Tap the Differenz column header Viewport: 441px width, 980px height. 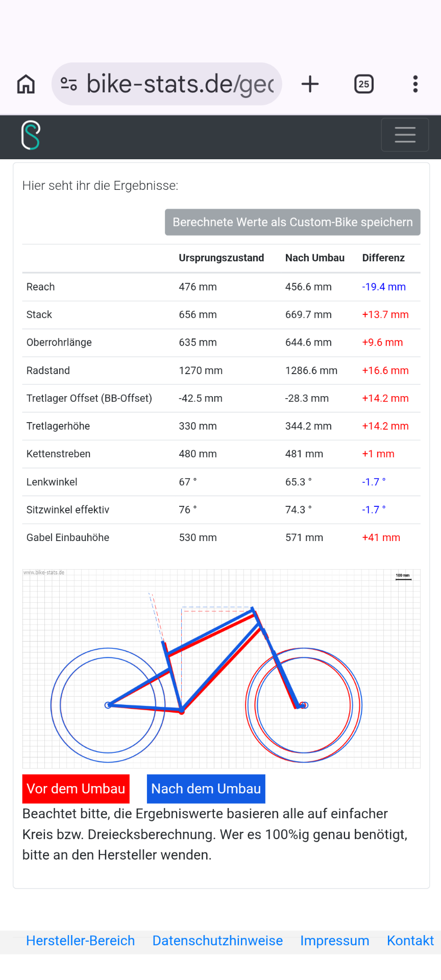383,258
